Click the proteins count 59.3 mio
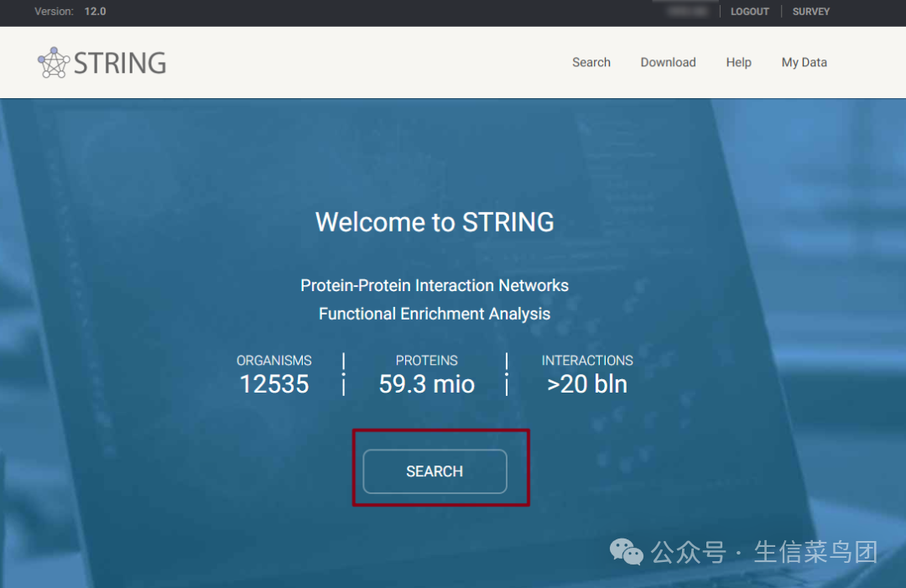This screenshot has height=588, width=906. [427, 384]
